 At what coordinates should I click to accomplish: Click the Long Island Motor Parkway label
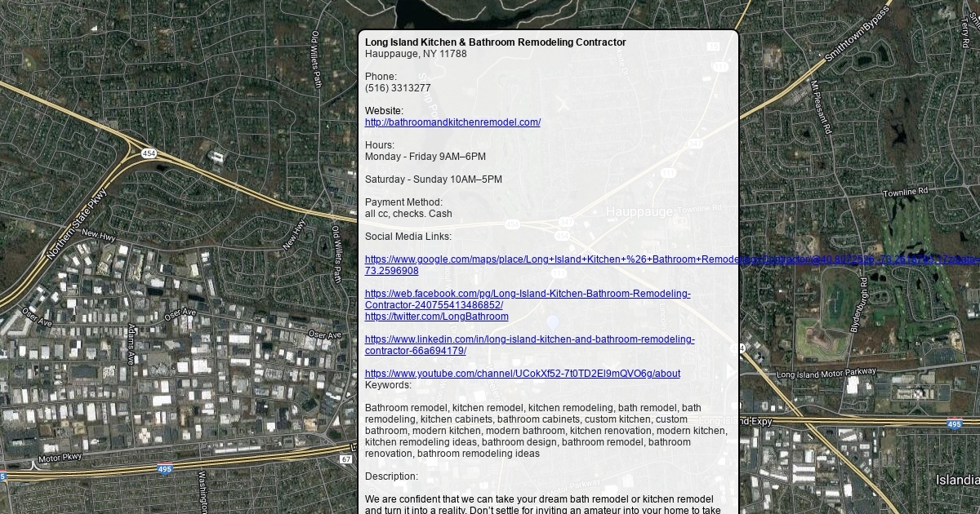(826, 373)
